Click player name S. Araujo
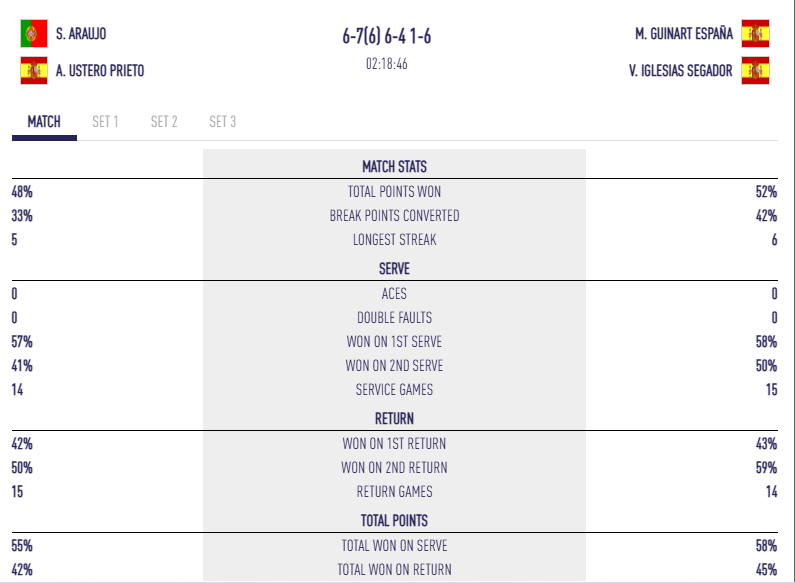The height and width of the screenshot is (583, 795). point(81,34)
